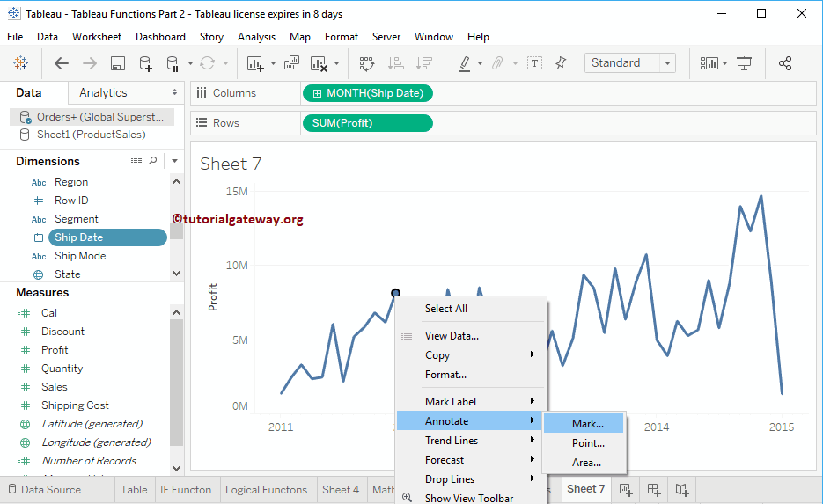Viewport: 823px width, 504px height.
Task: Open the Clear Sheet dropdown arrow
Action: coord(336,64)
